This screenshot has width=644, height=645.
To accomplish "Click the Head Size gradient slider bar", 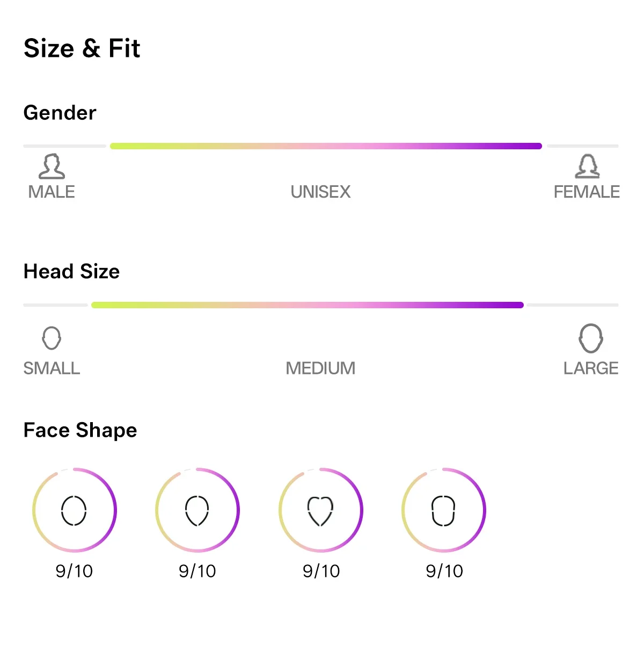I will 308,305.
